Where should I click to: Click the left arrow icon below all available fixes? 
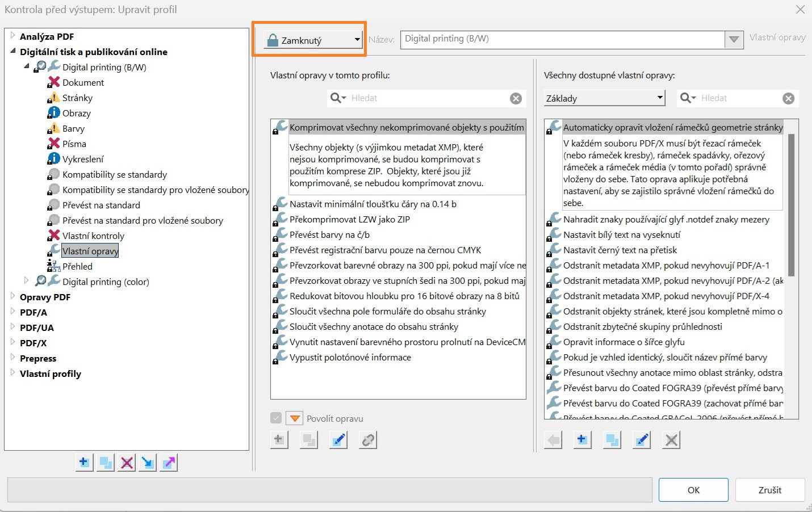click(553, 440)
